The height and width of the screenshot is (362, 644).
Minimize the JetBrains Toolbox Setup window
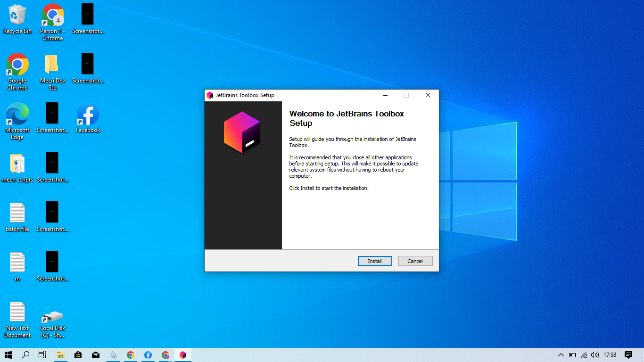[385, 95]
